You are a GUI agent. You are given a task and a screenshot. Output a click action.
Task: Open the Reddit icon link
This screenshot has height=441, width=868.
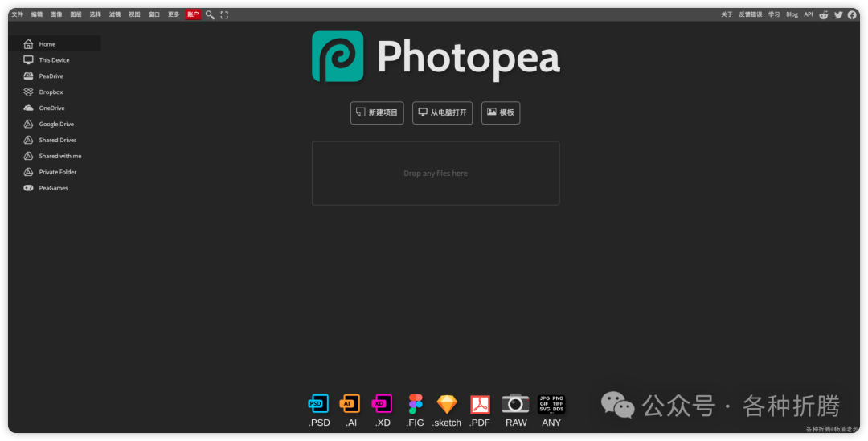(824, 15)
